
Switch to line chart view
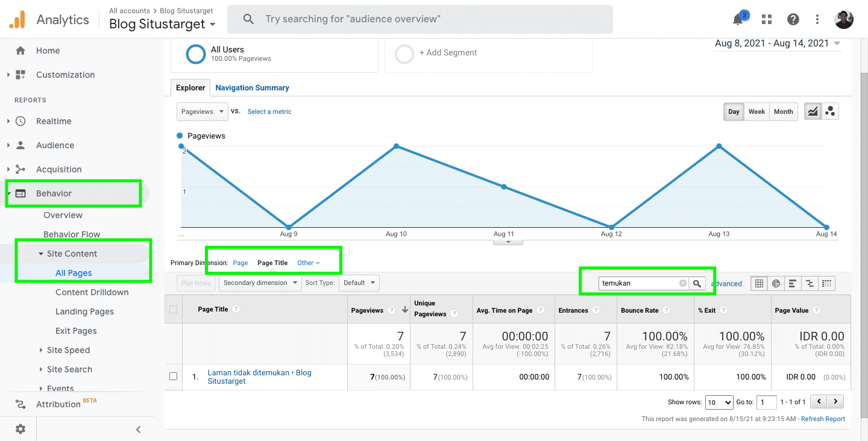(x=813, y=111)
